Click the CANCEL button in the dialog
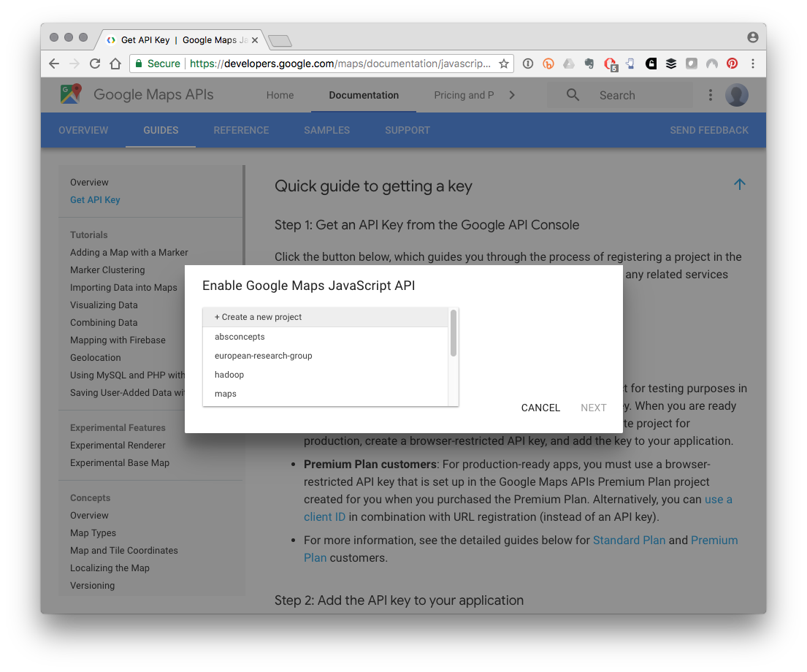 coord(540,408)
